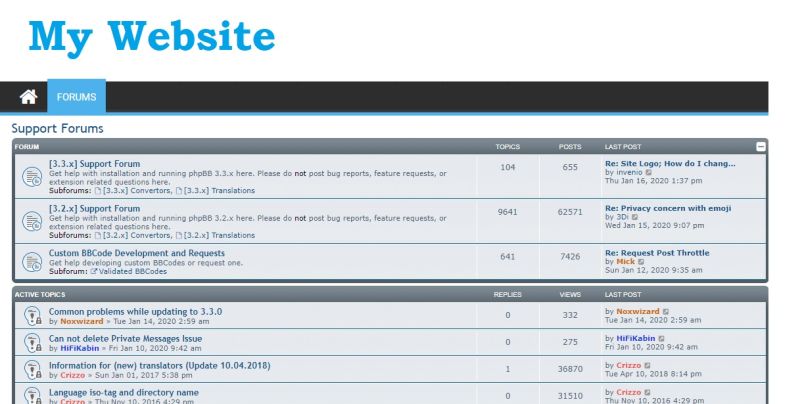This screenshot has width=800, height=404.
Task: Open the [3.2.x] Support Forum link
Action: point(94,209)
